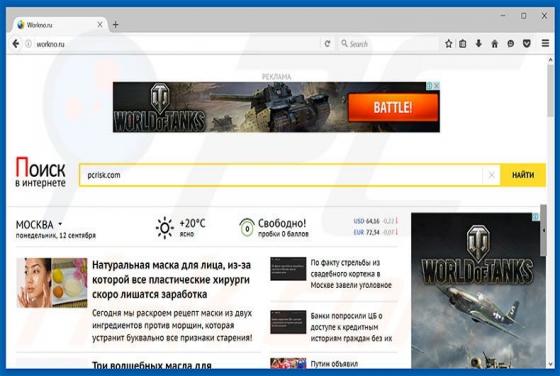Click the page scrollbar down arrow
This screenshot has width=560, height=376.
[x=550, y=364]
